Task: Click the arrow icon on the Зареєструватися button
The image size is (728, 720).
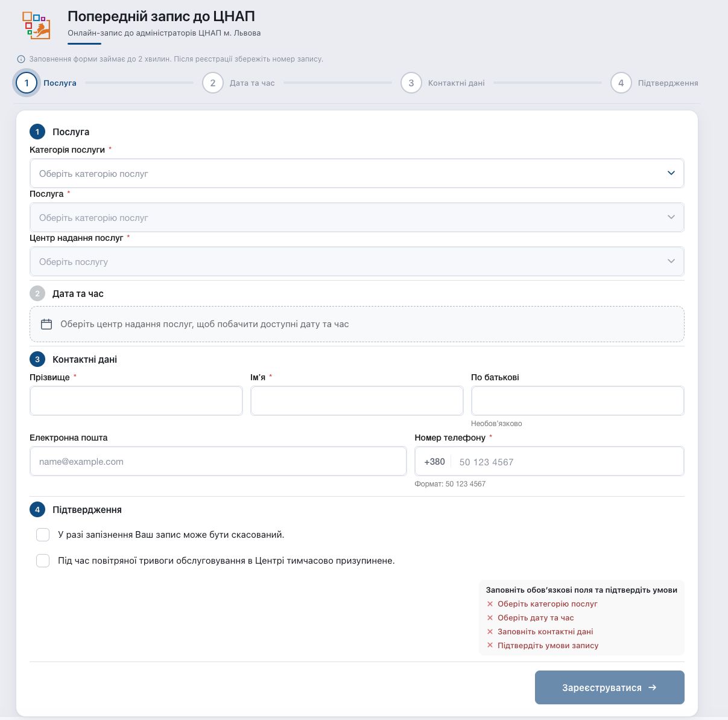Action: [652, 687]
